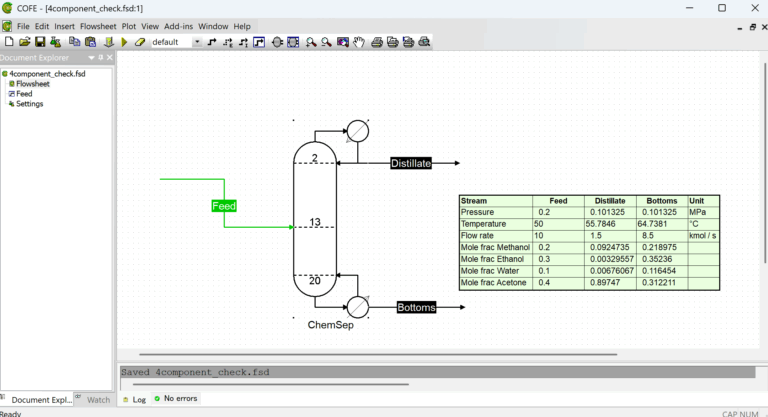Open the Document Explorer panel options arrow
This screenshot has height=417, width=768.
click(x=90, y=58)
